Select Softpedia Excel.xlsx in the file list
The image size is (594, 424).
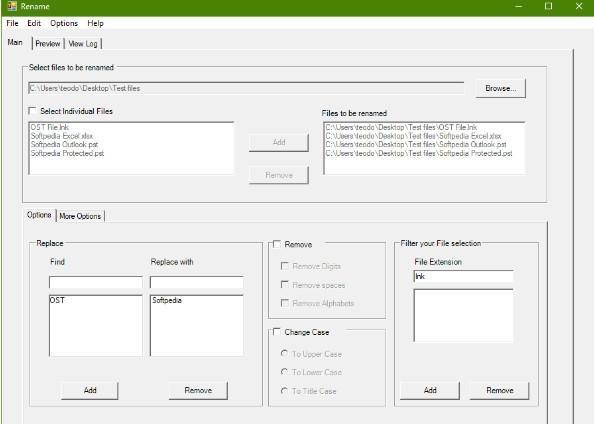pyautogui.click(x=62, y=136)
